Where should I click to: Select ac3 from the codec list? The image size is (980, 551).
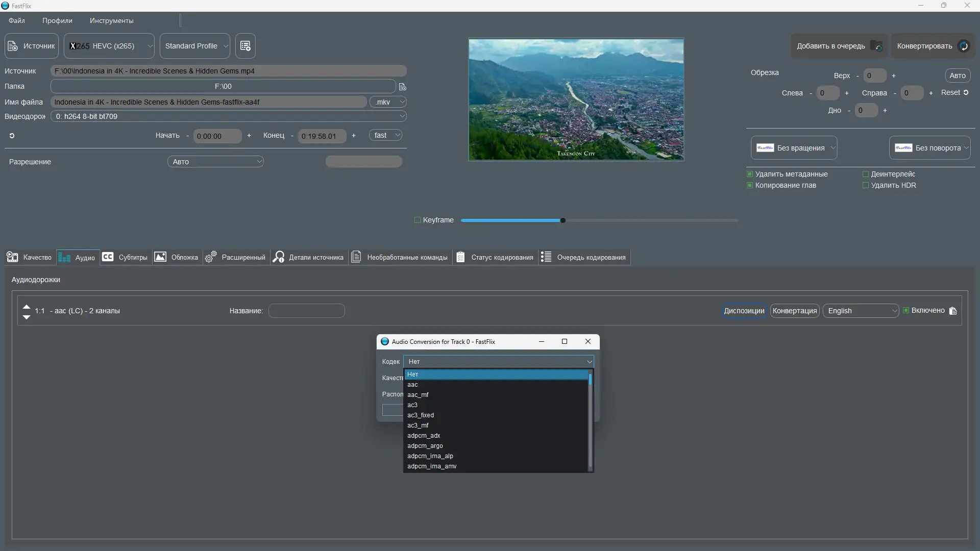[412, 405]
